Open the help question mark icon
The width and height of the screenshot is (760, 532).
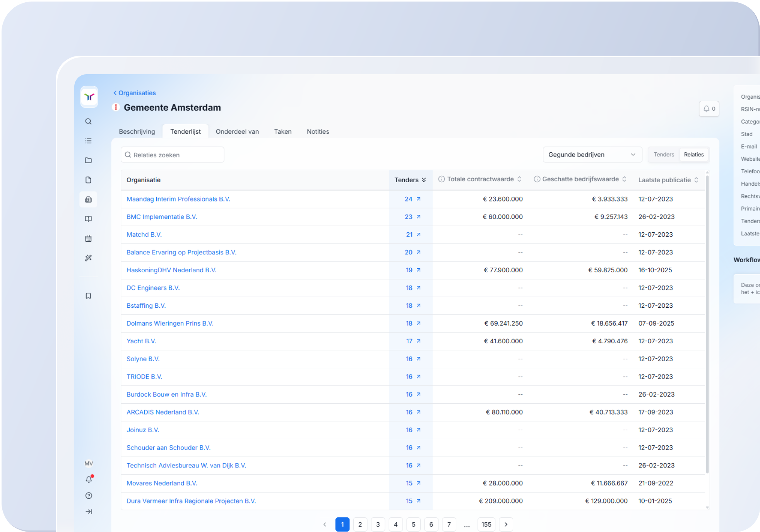pos(89,496)
